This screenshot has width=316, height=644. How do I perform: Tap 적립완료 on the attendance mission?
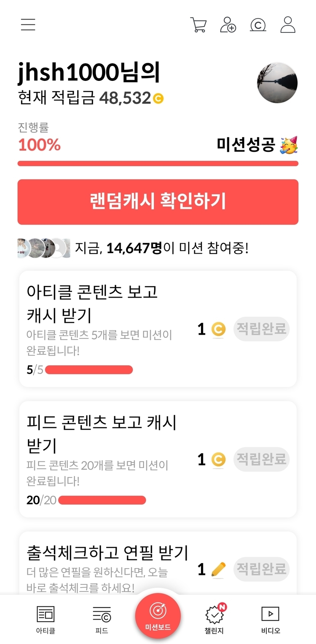click(x=261, y=569)
